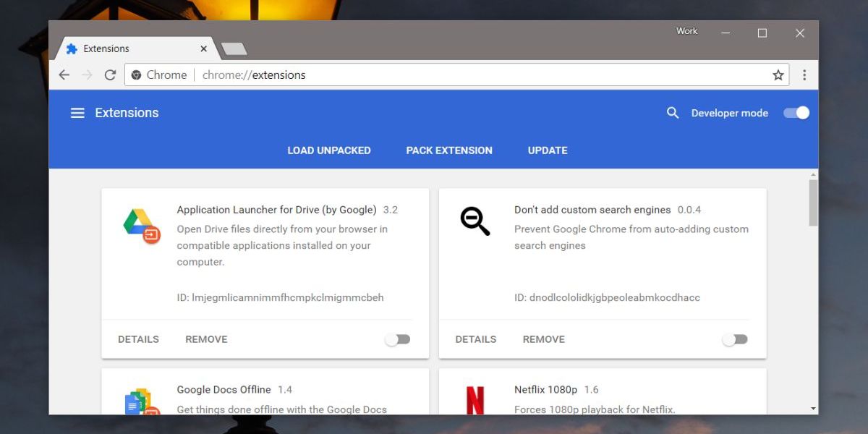
Task: Click LOAD UNPACKED
Action: tap(329, 150)
